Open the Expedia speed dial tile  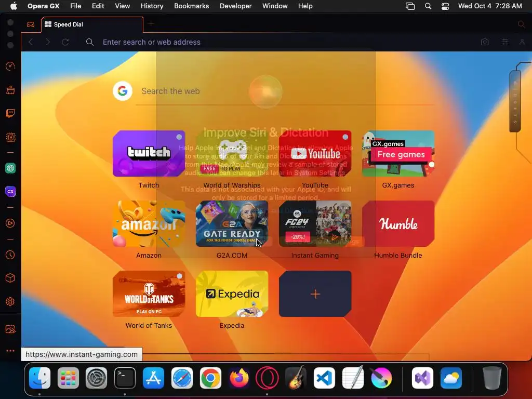point(232,294)
